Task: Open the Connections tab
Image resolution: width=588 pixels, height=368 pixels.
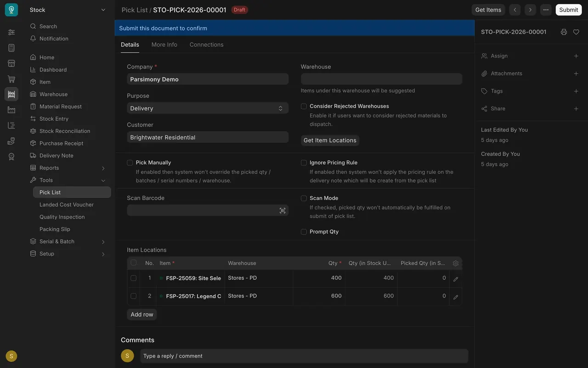Action: pyautogui.click(x=207, y=45)
